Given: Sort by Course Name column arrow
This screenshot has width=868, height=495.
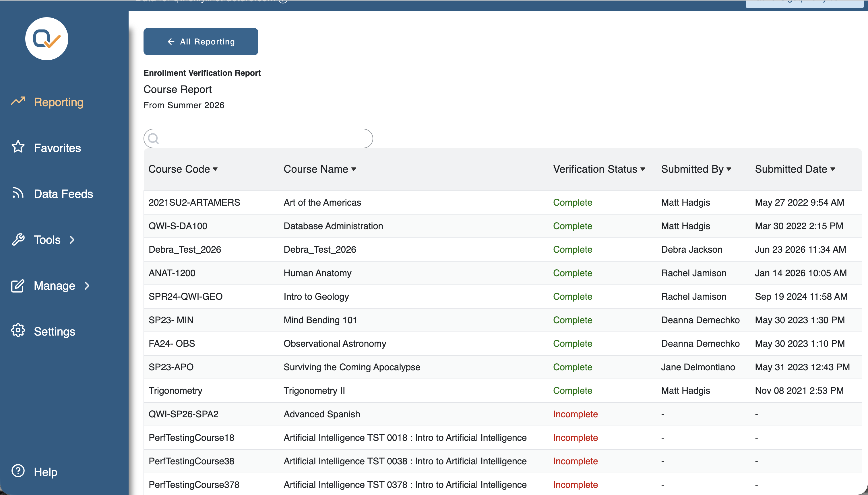Looking at the screenshot, I should (x=354, y=169).
